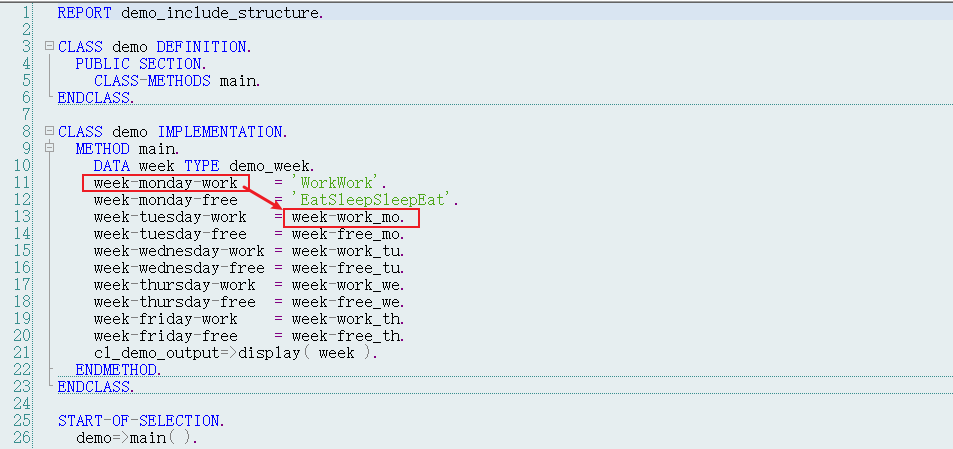Click 'week-tuesday-free' variable
Viewport: 953px width, 449px height.
[x=170, y=234]
